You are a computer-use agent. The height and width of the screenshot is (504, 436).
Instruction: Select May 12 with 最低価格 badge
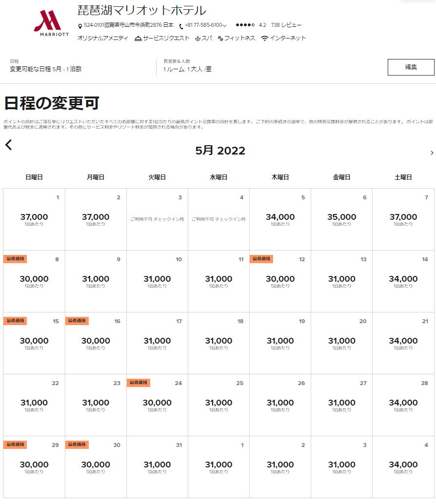pyautogui.click(x=280, y=281)
